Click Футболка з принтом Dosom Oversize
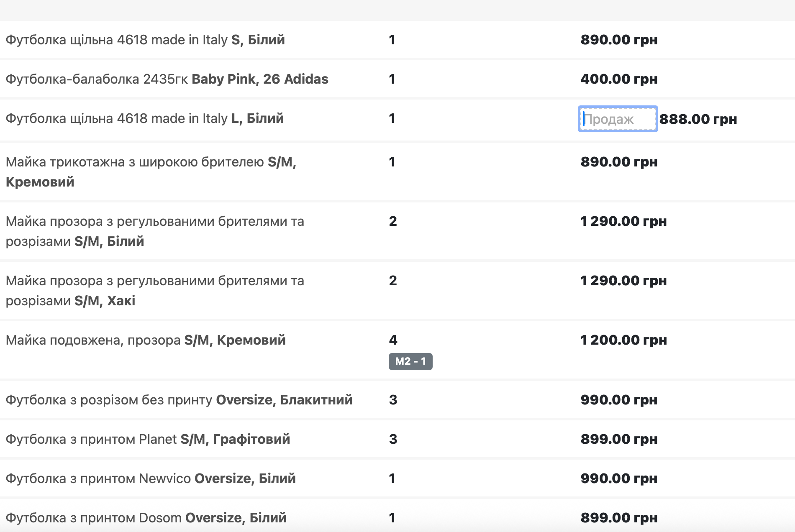The width and height of the screenshot is (795, 532). pos(146,518)
